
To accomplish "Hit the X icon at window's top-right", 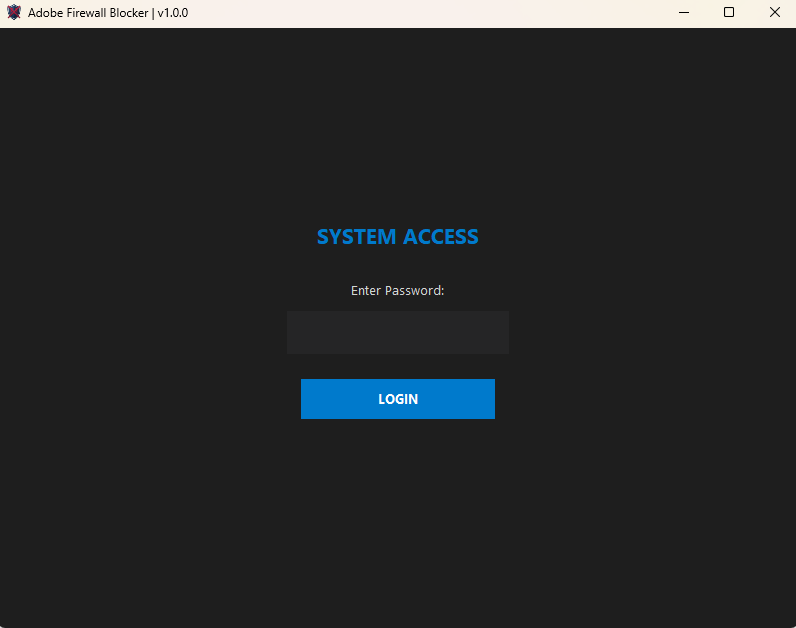I will point(774,13).
